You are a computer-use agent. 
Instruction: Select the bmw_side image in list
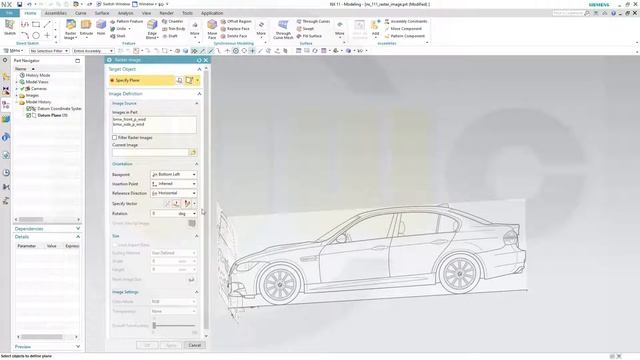[129, 124]
